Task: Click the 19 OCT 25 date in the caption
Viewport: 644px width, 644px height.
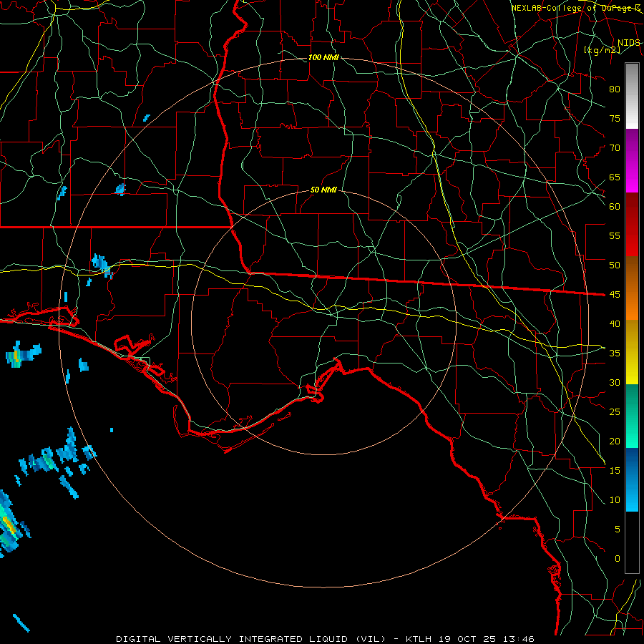Action: (467, 639)
